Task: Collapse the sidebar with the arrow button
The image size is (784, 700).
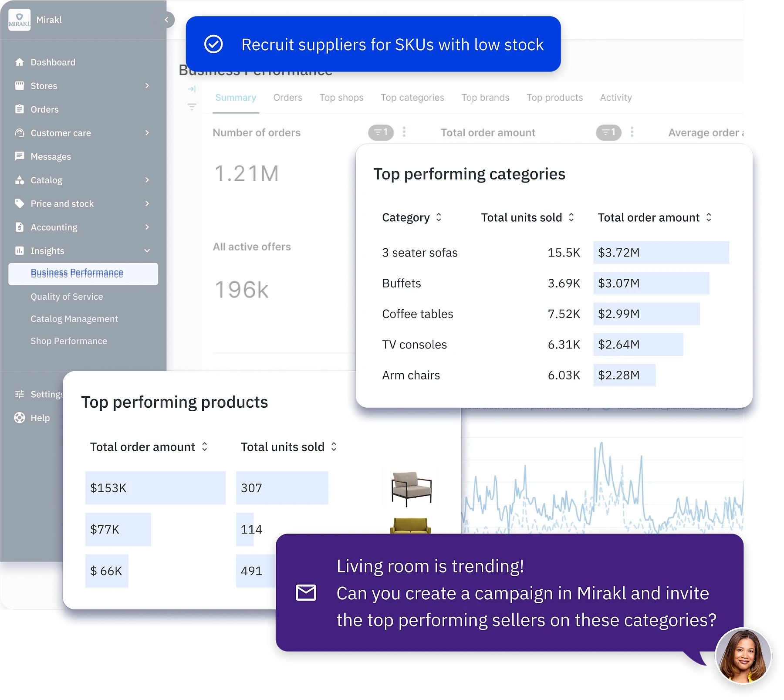Action: click(x=167, y=20)
